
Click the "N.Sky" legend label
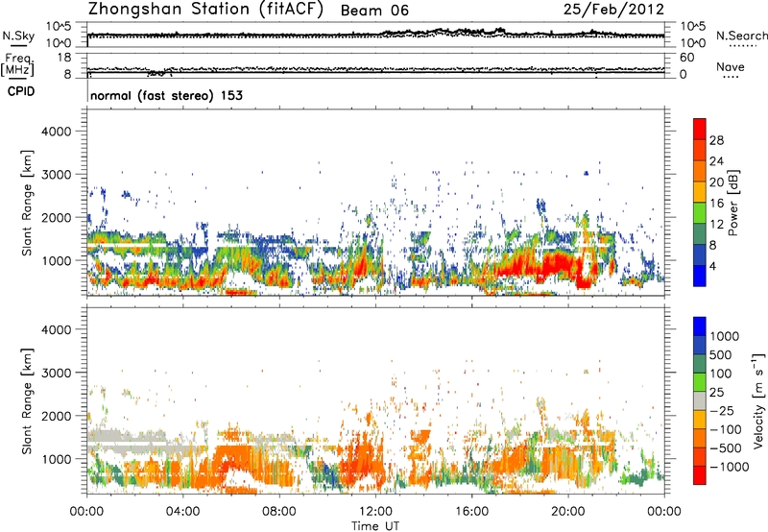[x=18, y=36]
